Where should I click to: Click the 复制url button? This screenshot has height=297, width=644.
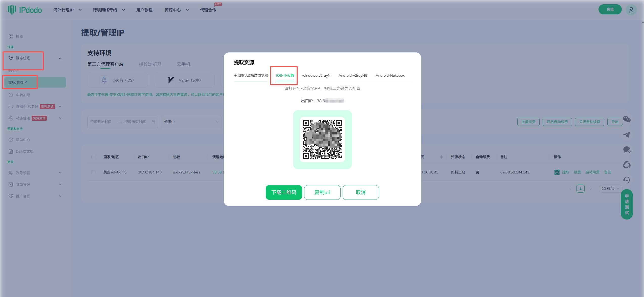[322, 192]
